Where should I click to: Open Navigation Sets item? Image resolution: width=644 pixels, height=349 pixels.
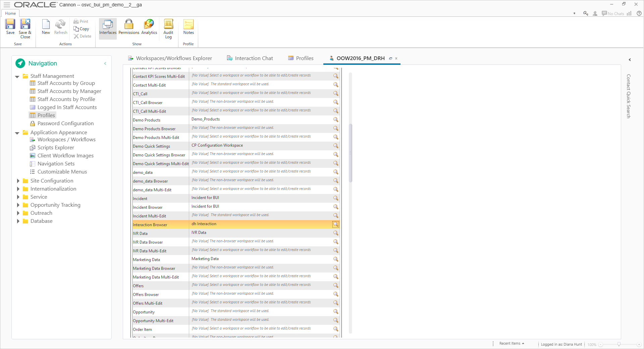(52, 164)
